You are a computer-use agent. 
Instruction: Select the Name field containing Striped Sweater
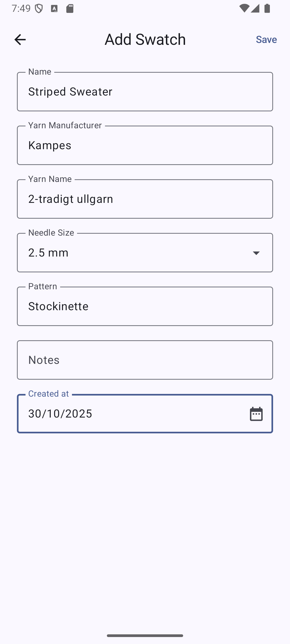(145, 92)
